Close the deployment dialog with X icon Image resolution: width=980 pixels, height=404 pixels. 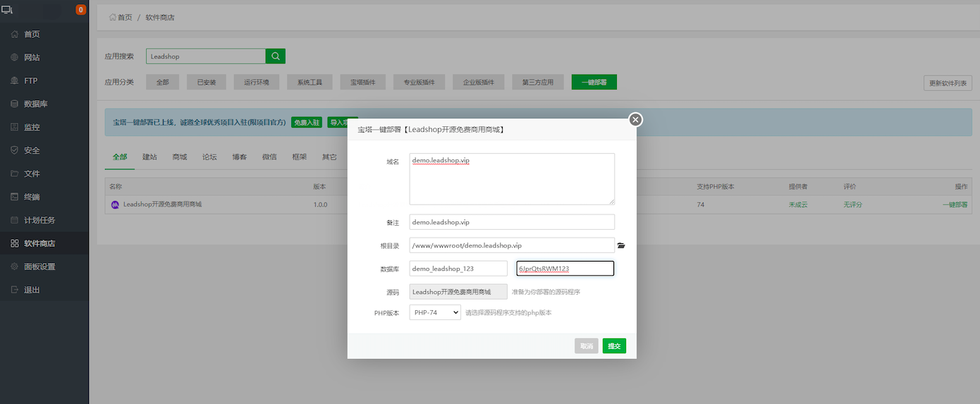click(x=635, y=120)
